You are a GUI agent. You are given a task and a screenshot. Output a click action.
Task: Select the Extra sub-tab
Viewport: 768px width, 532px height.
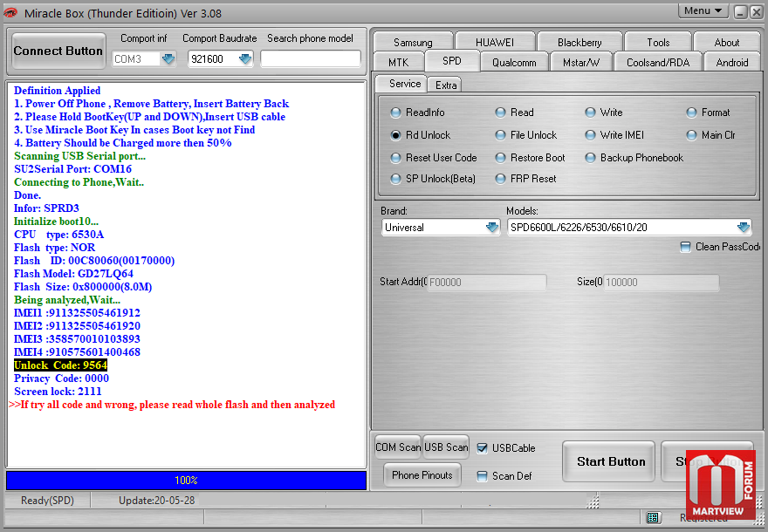[446, 85]
